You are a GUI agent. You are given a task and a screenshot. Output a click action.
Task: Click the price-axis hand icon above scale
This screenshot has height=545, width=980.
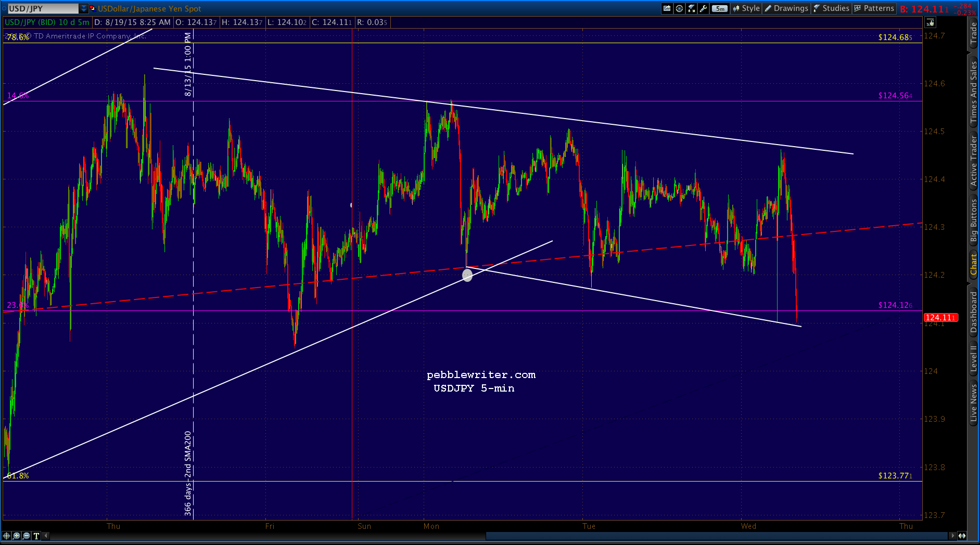tap(930, 22)
